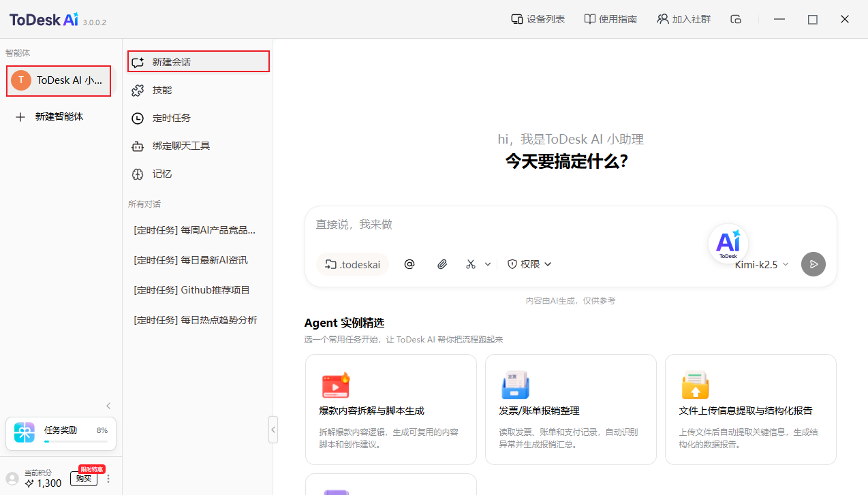Click the paperclip attachment icon
Screen dimensions: 868x495
(x=442, y=264)
